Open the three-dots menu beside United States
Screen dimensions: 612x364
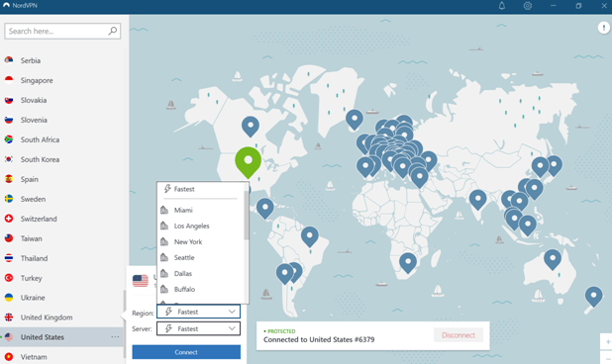click(115, 336)
